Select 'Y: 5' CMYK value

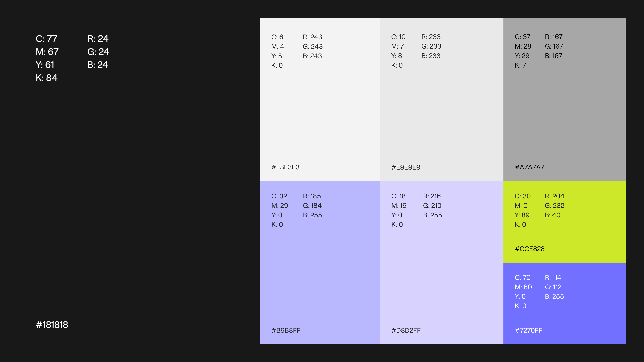coord(276,56)
